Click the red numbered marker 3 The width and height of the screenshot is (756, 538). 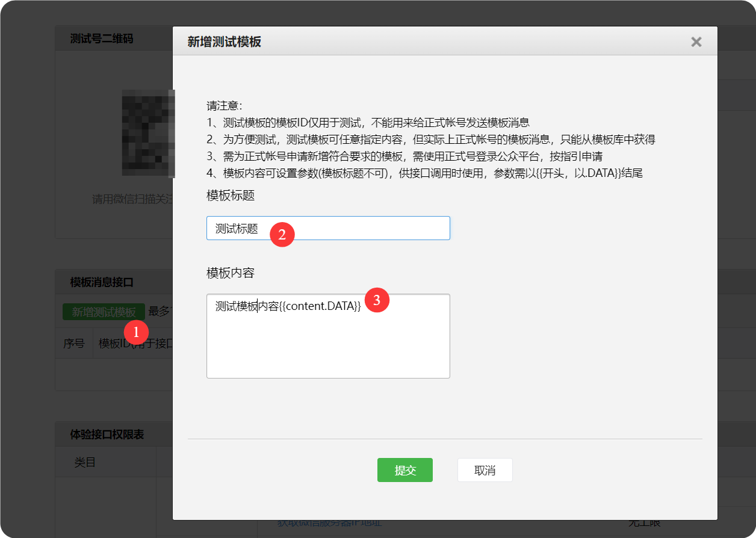click(376, 299)
